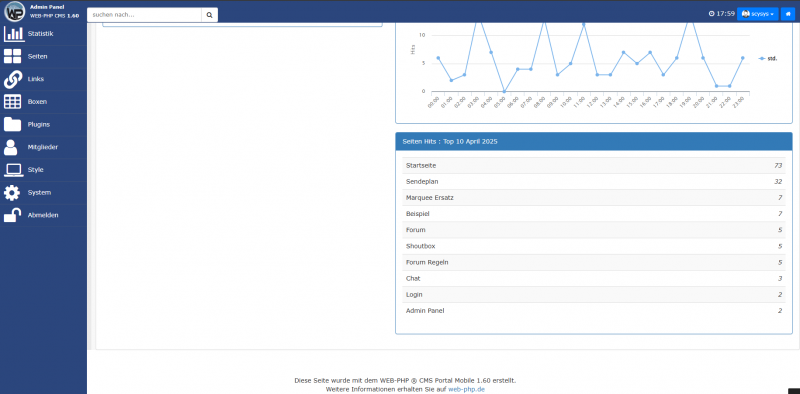Screen dimensions: 800x394
Task: Click the home icon button
Action: pos(788,14)
